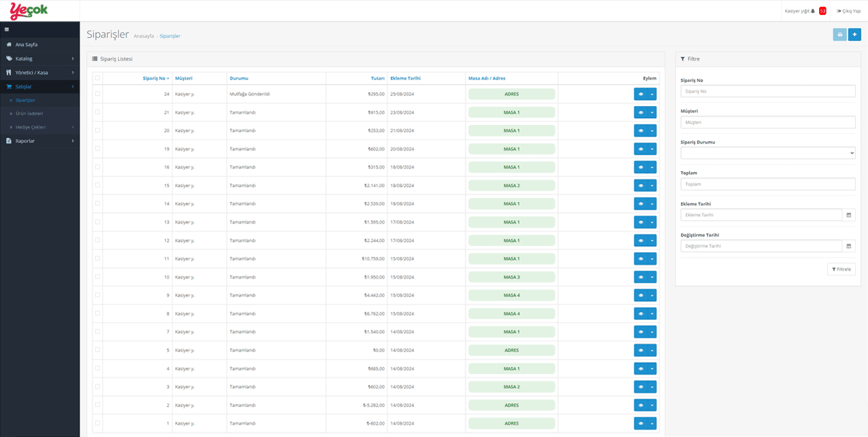The width and height of the screenshot is (868, 437).
Task: Open the action dropdown caret for order 20
Action: (x=652, y=130)
